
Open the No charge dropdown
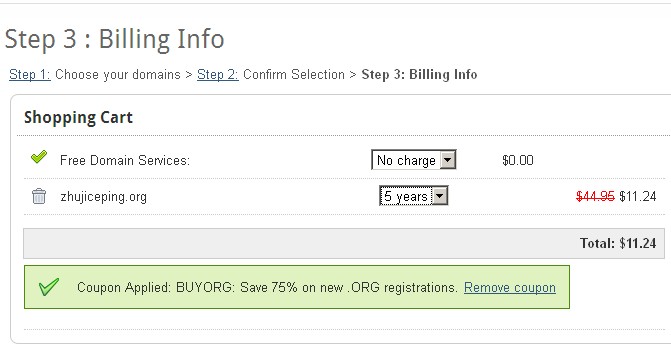(414, 160)
